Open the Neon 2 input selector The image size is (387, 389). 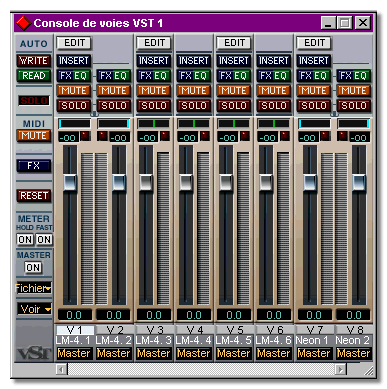[x=353, y=340]
